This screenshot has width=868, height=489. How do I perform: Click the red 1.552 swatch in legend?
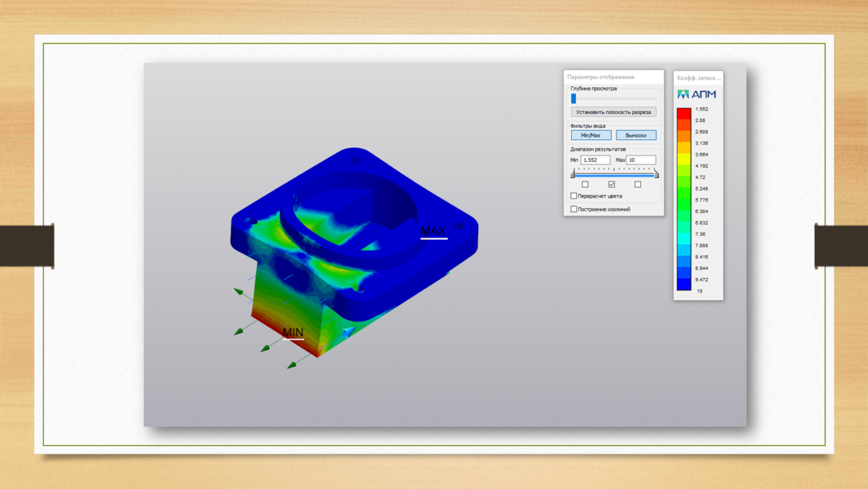click(x=684, y=114)
